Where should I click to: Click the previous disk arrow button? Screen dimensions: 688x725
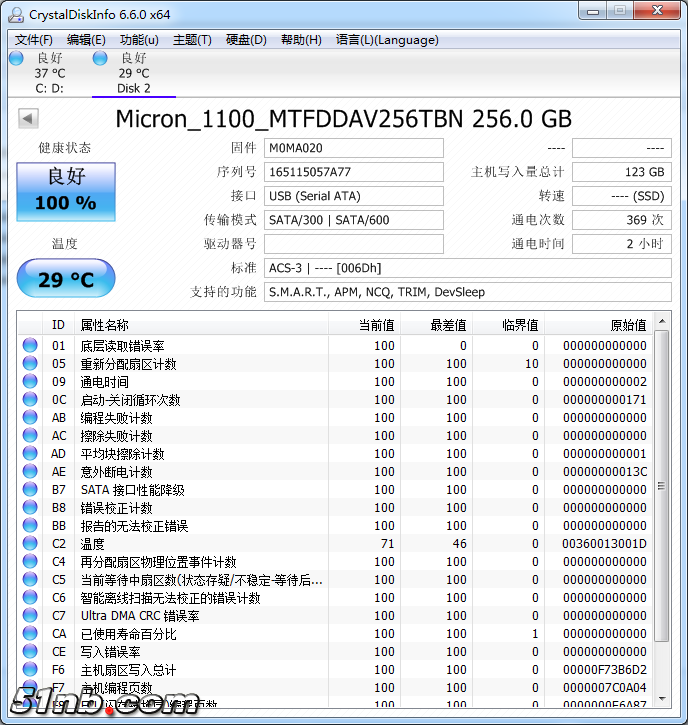(28, 119)
